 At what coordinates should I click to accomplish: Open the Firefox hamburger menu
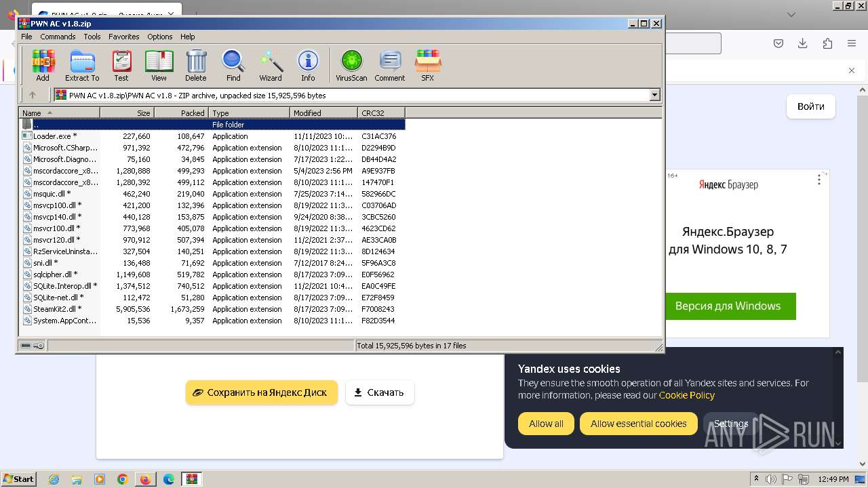852,43
